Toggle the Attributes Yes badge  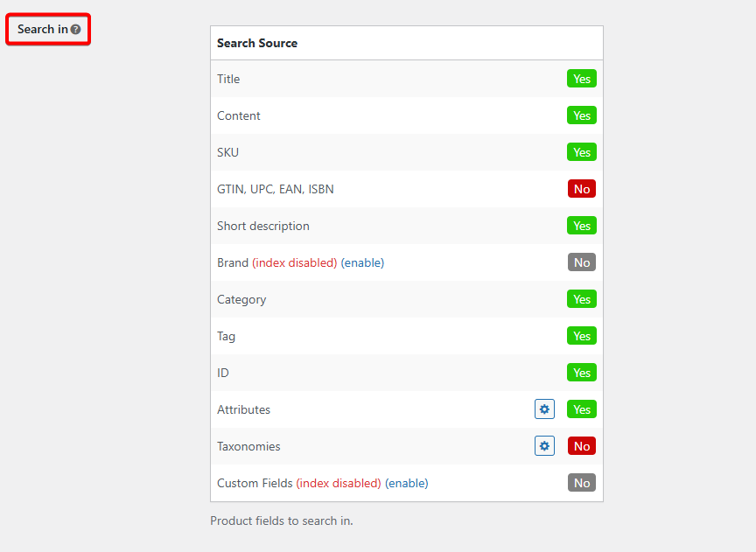[x=581, y=409]
